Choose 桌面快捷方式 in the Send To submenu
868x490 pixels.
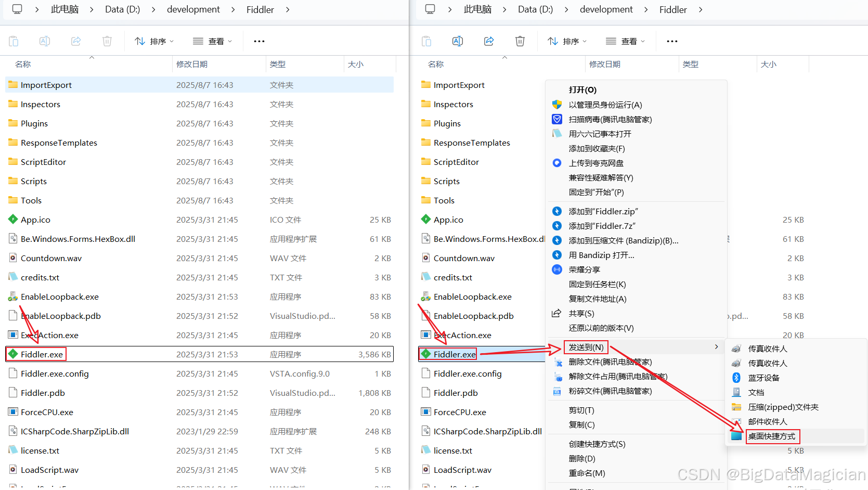[772, 436]
